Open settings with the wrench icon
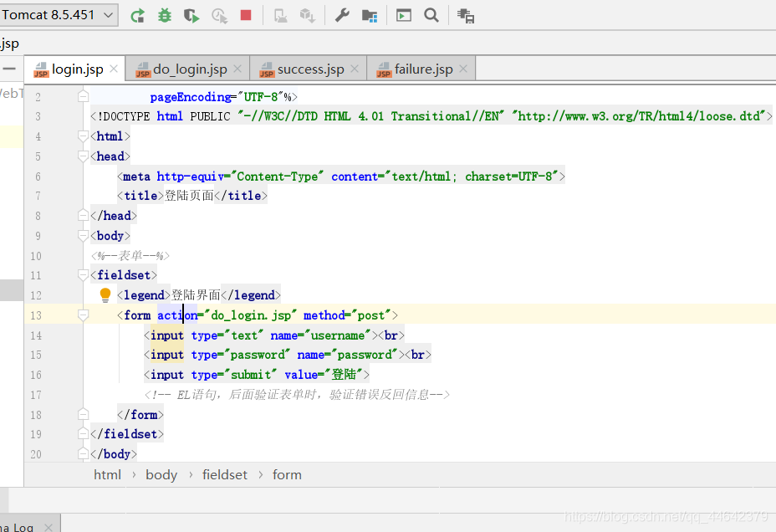The height and width of the screenshot is (532, 776). 342,16
